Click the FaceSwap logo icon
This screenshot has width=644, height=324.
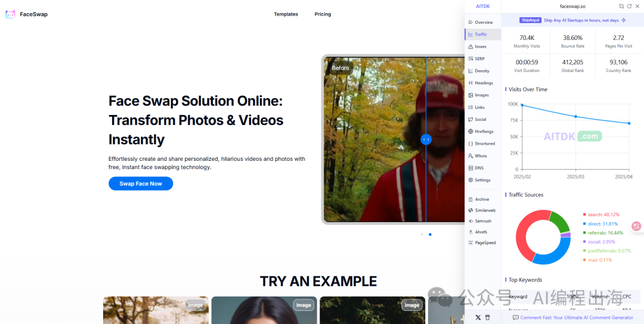point(10,14)
